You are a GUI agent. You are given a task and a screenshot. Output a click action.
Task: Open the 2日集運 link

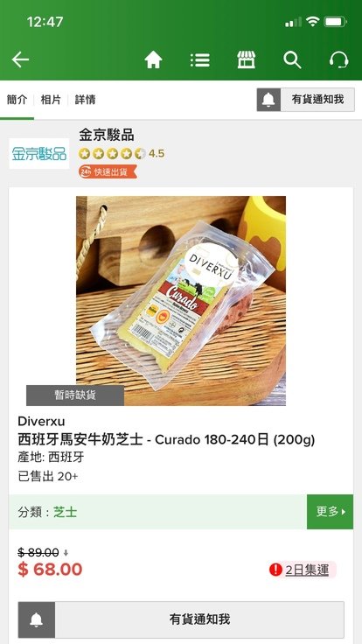click(x=307, y=570)
